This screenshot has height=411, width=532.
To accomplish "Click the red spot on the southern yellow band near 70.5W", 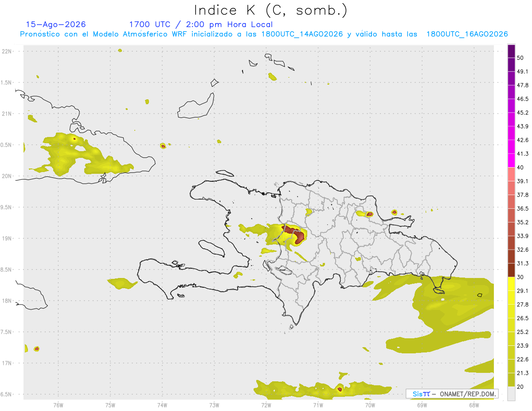I will [x=340, y=389].
